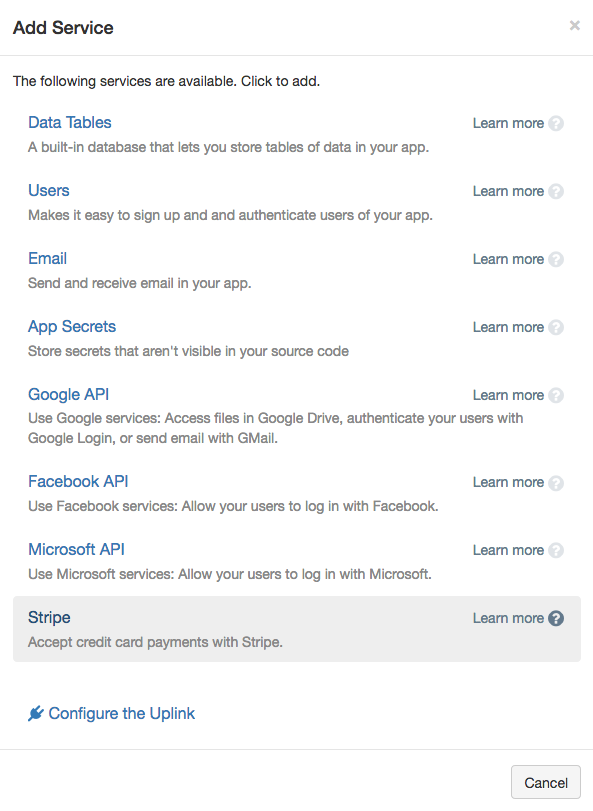The image size is (593, 811).
Task: Open the help icon for Microsoft API
Action: pos(556,550)
